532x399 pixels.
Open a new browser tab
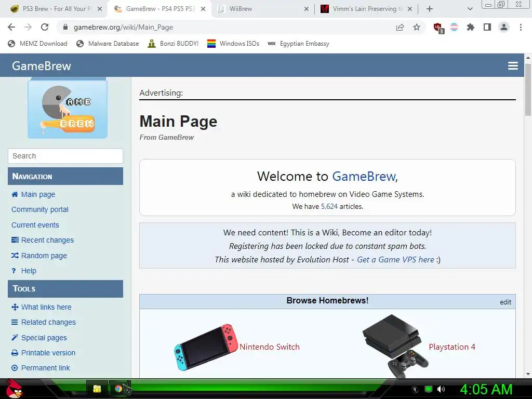(430, 9)
